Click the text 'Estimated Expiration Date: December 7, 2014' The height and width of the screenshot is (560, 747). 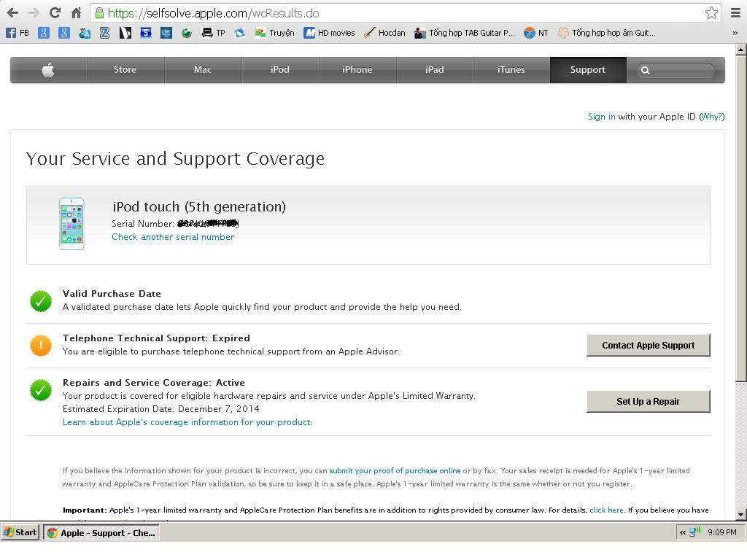pyautogui.click(x=161, y=409)
